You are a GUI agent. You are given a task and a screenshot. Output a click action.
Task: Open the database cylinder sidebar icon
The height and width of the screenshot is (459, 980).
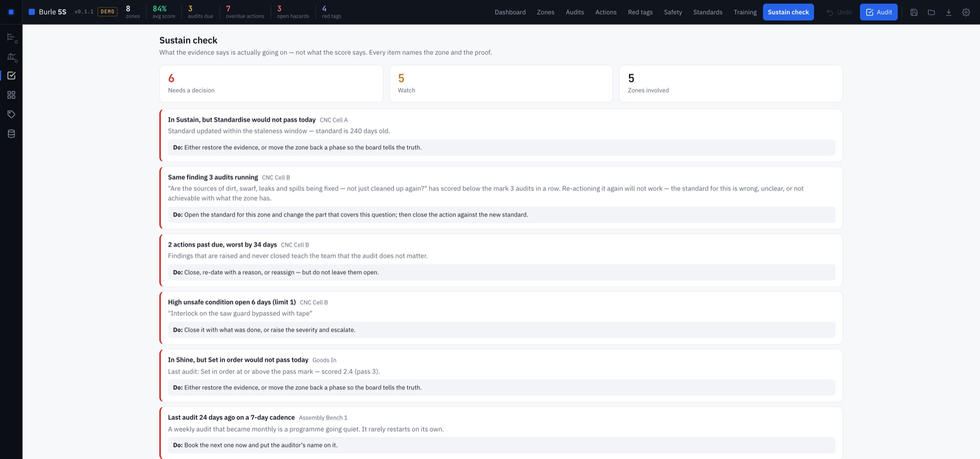[12, 134]
